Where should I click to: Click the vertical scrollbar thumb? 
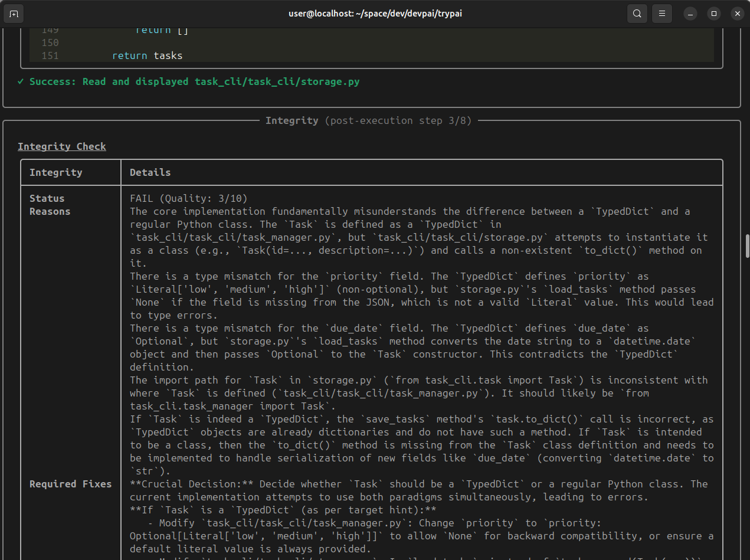click(747, 246)
